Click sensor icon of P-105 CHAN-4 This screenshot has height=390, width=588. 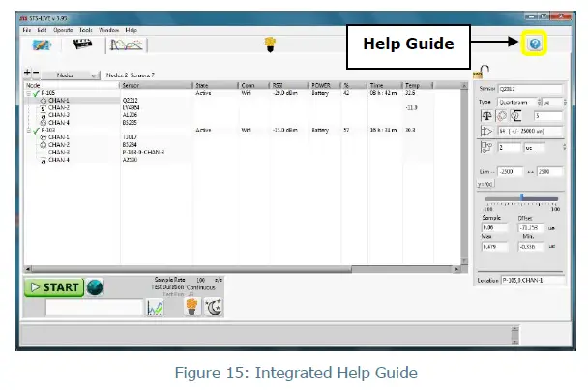44,123
